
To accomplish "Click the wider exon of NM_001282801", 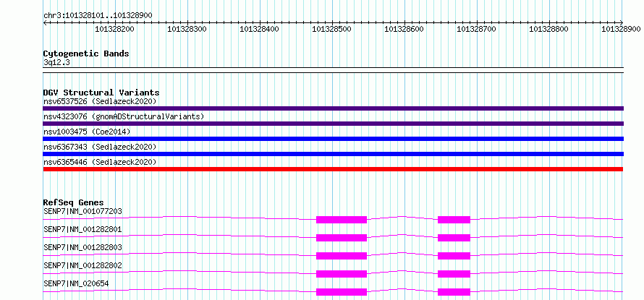I will point(342,238).
